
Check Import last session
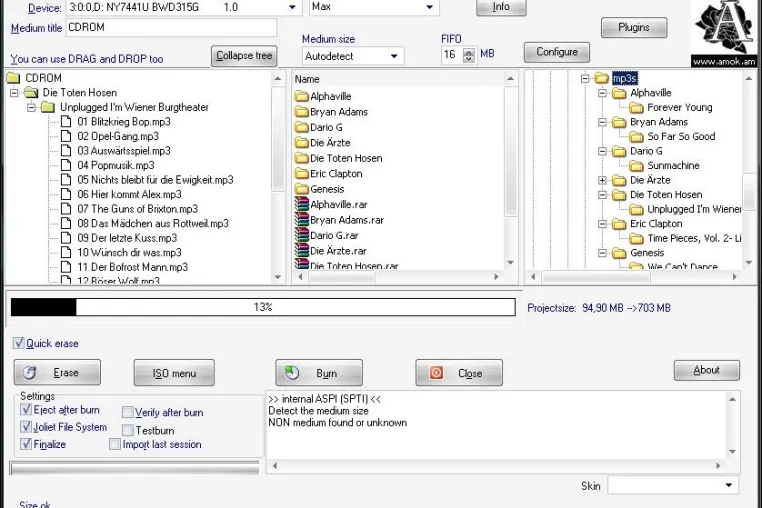115,444
